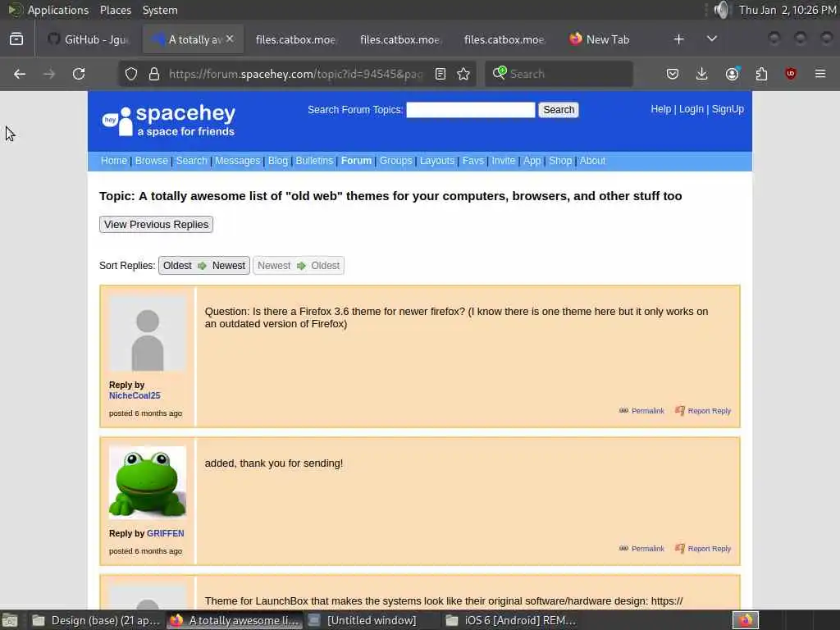Click the forum Search button
Viewport: 840px width, 630px height.
pos(558,110)
